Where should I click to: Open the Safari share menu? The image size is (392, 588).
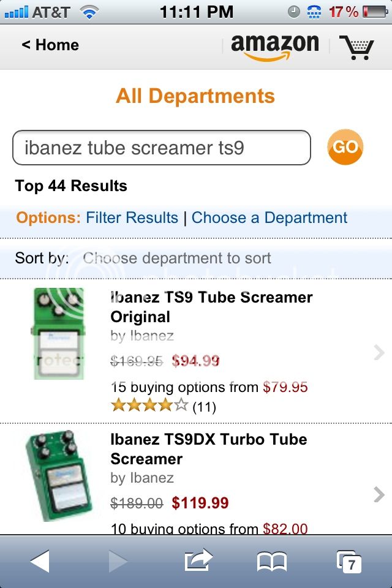(x=198, y=561)
